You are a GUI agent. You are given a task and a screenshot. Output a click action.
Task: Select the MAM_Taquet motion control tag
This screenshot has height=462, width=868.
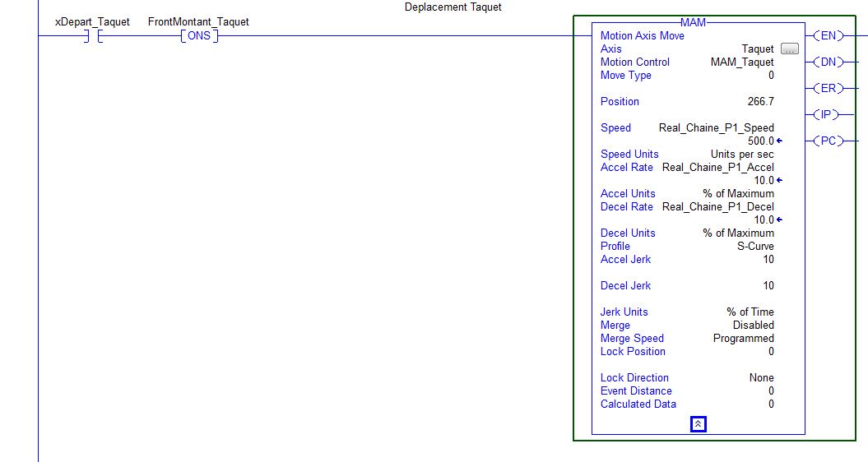click(741, 62)
